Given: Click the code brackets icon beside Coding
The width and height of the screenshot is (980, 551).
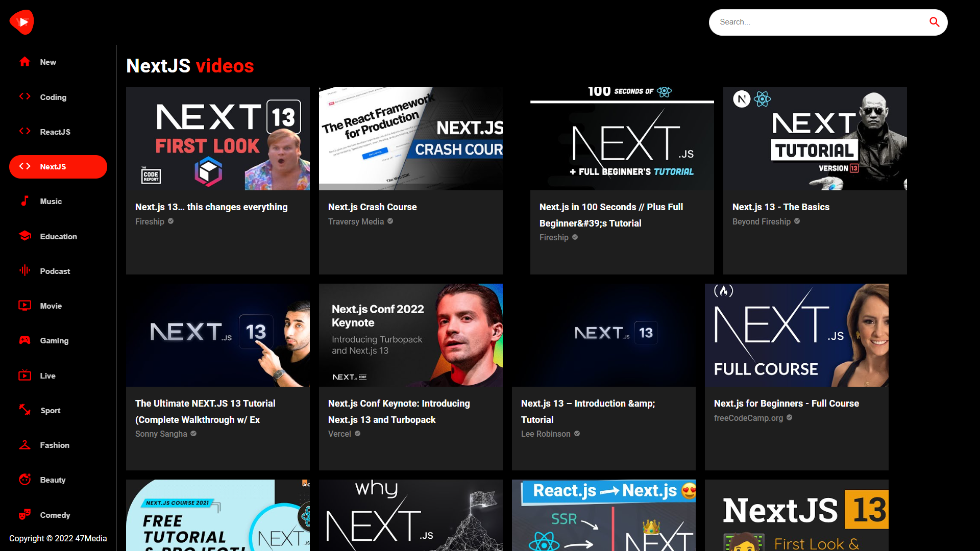Looking at the screenshot, I should coord(24,96).
